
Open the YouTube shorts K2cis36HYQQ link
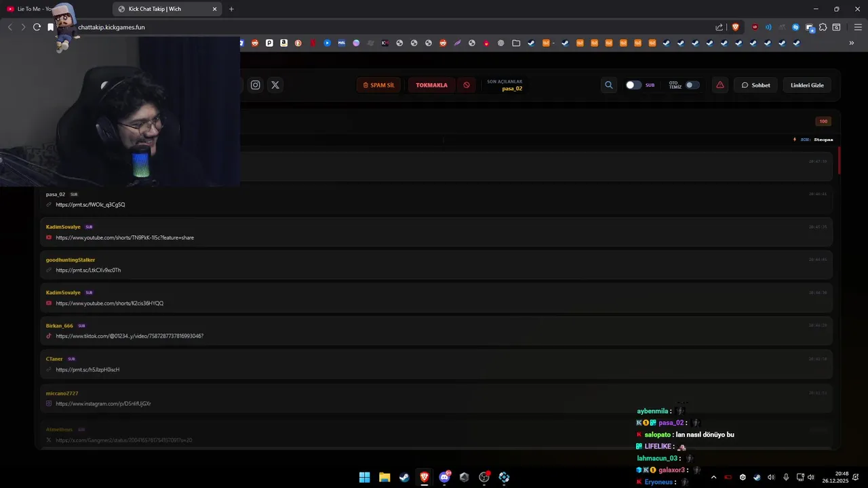(109, 304)
